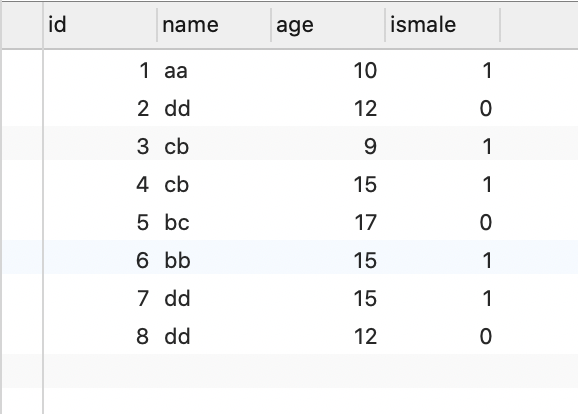Select the ismale column header
This screenshot has width=578, height=414.
pos(443,25)
